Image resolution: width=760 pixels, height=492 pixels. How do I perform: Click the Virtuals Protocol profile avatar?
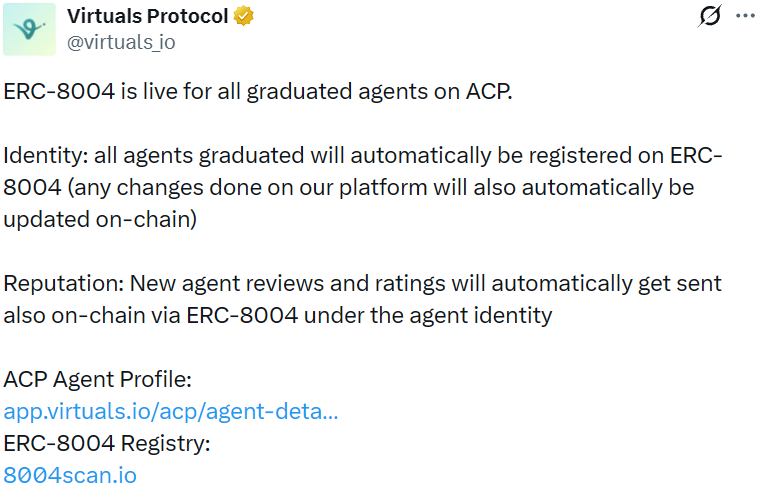[x=29, y=29]
